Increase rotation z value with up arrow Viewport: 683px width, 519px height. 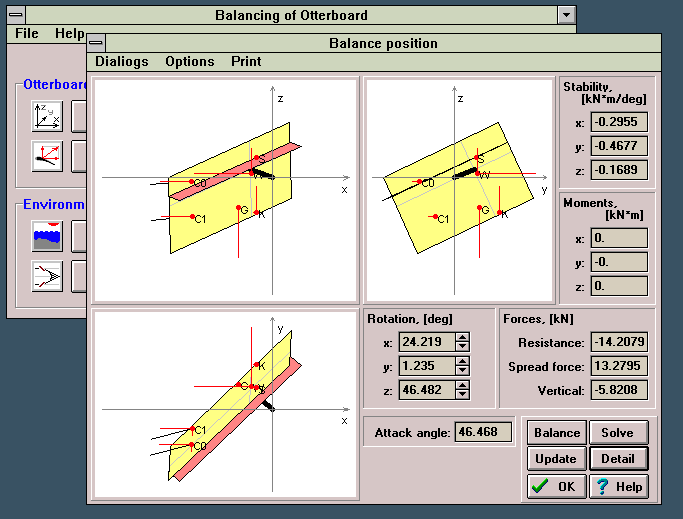click(461, 385)
